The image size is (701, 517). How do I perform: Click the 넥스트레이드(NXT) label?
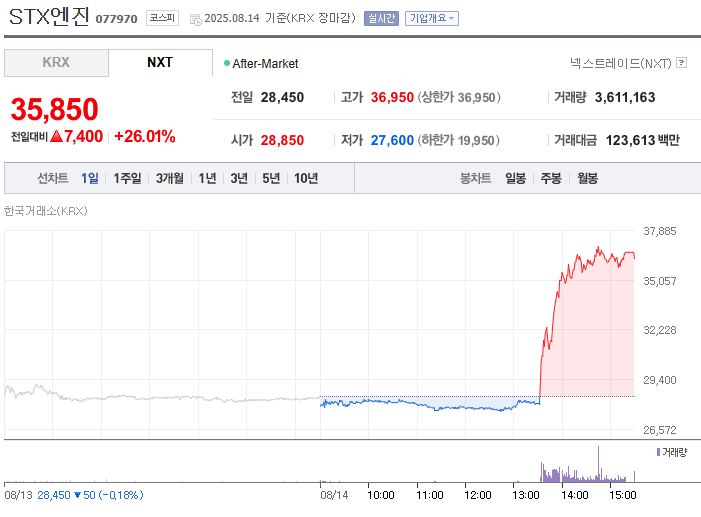(621, 63)
